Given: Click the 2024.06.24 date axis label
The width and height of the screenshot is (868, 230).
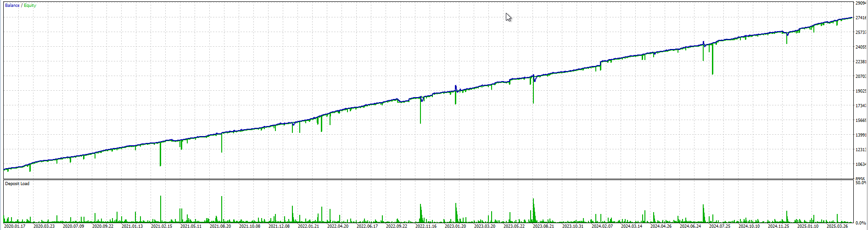Looking at the screenshot, I should pyautogui.click(x=690, y=226).
